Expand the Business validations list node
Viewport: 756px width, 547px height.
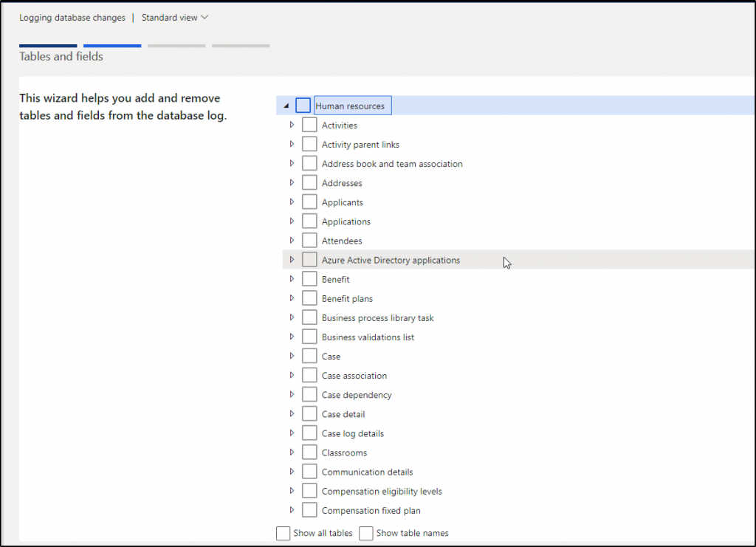[292, 336]
